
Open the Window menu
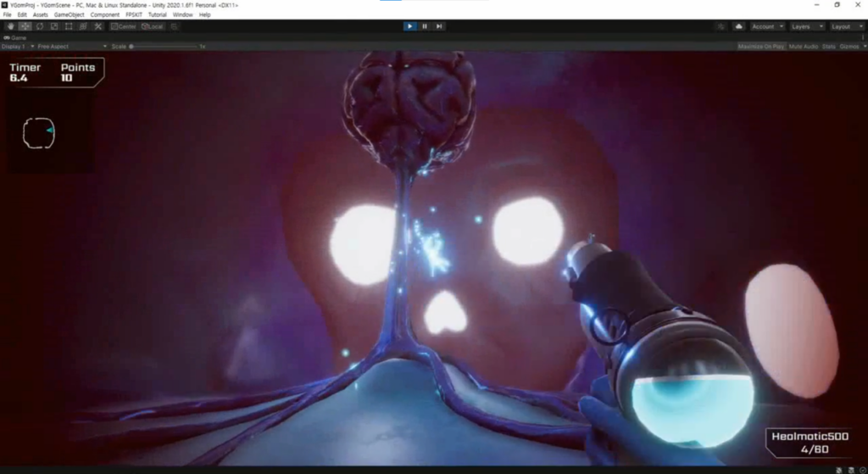tap(183, 15)
